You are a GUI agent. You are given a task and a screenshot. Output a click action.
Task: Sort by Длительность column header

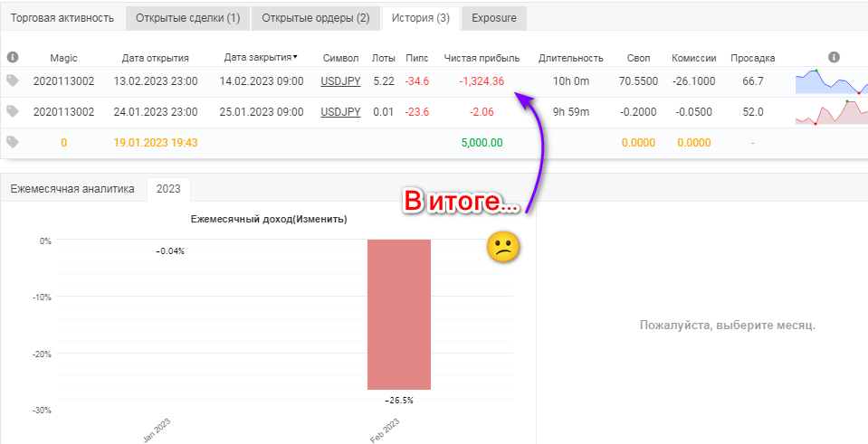tap(571, 58)
